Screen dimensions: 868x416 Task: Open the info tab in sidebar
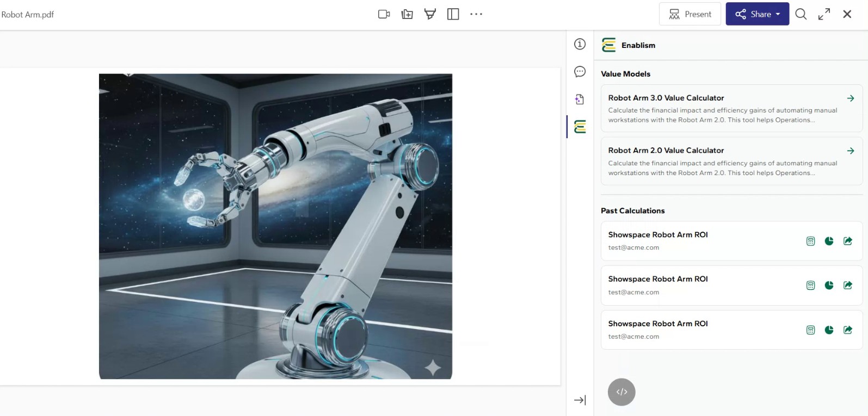click(580, 44)
